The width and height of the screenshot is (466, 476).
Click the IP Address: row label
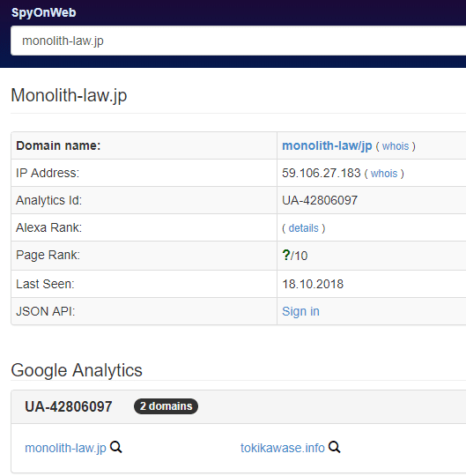click(x=48, y=173)
